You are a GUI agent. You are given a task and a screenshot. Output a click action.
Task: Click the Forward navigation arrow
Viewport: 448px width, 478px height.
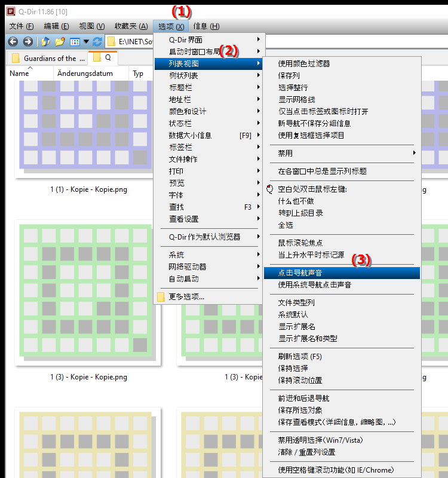coord(27,41)
